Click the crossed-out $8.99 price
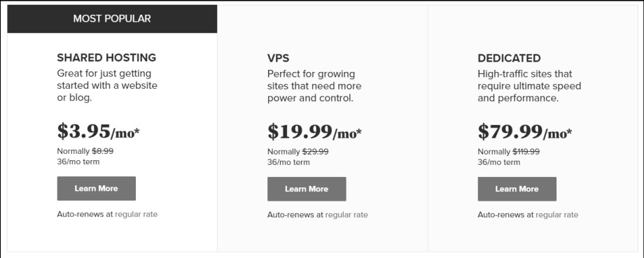644x258 pixels. (103, 151)
